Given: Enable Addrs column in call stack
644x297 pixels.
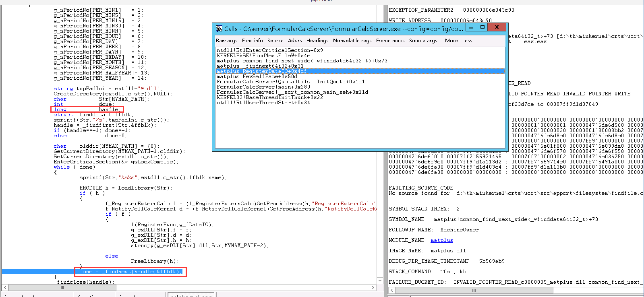Looking at the screenshot, I should coord(295,41).
